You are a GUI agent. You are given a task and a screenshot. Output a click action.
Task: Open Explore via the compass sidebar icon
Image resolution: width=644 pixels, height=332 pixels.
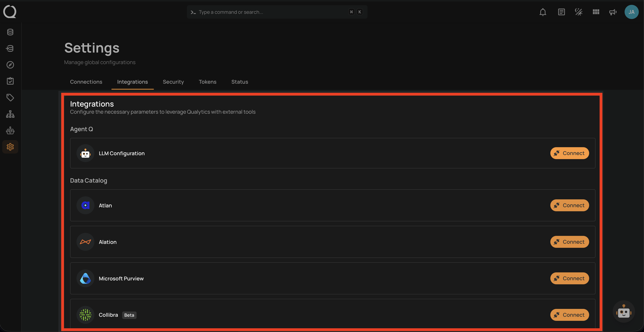tap(10, 65)
